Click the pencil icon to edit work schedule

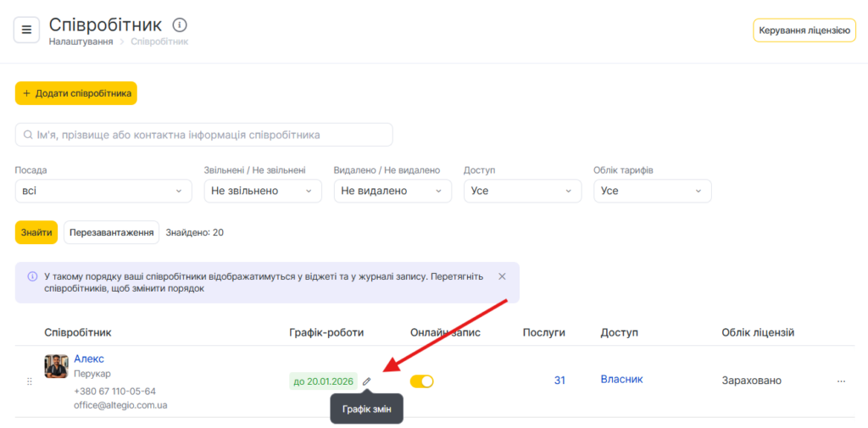[x=367, y=381]
